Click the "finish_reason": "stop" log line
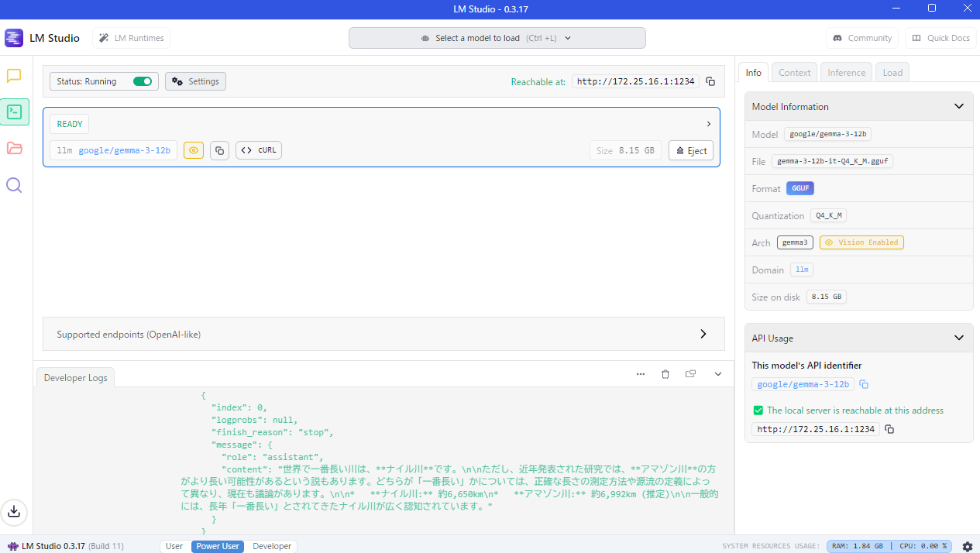This screenshot has width=980, height=553. coord(272,432)
